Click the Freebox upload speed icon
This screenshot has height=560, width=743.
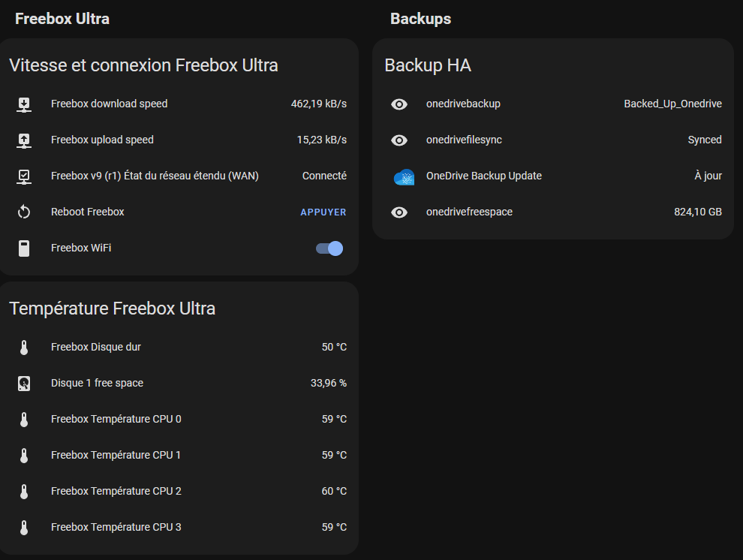click(24, 140)
